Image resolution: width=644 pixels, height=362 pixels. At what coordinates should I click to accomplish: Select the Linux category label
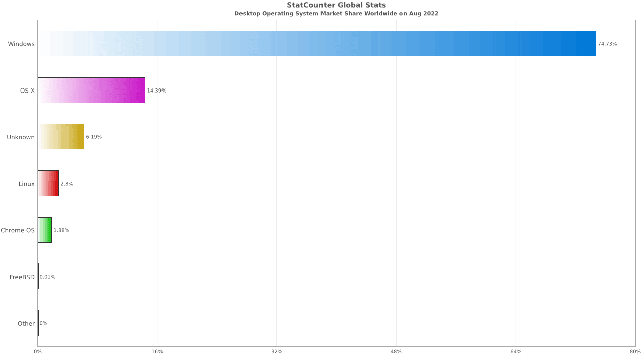pos(26,184)
